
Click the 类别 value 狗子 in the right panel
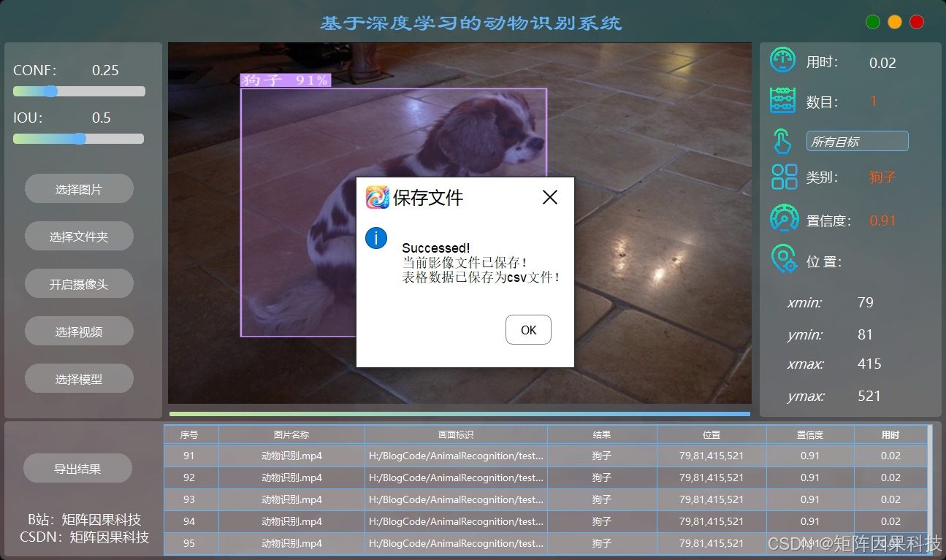[882, 177]
